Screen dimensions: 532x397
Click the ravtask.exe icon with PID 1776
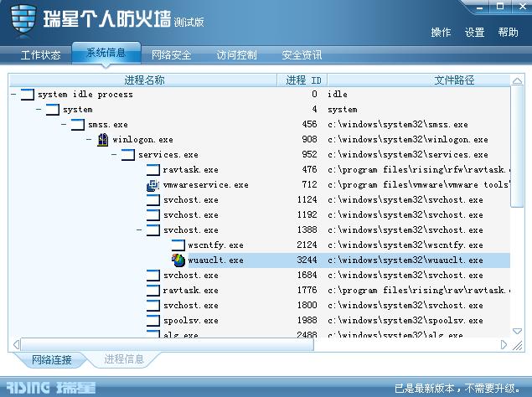coord(153,291)
